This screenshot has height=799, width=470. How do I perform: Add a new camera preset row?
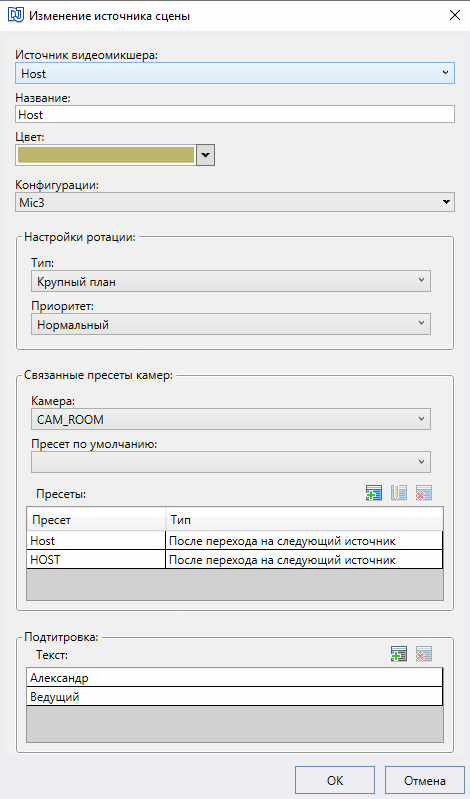(374, 493)
